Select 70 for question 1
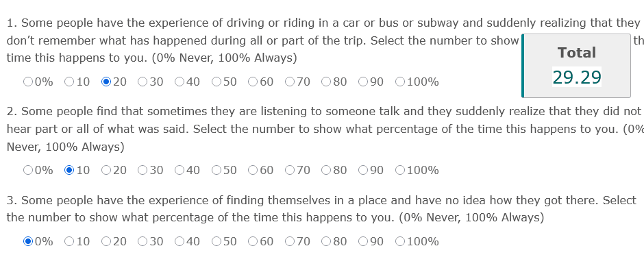The image size is (644, 257). 290,82
